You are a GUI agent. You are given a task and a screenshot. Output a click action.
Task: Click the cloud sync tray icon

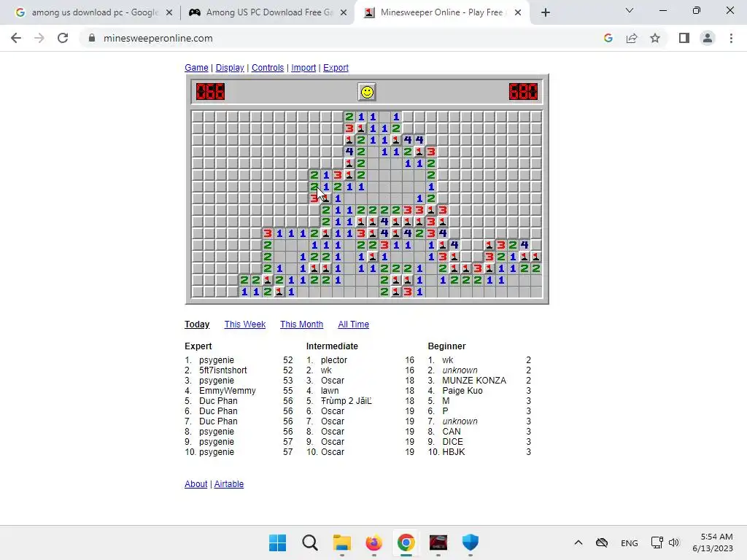coord(602,542)
